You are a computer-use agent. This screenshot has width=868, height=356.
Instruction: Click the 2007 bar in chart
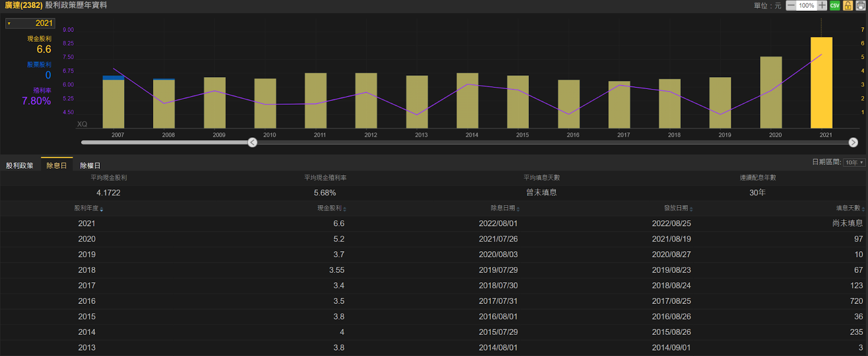click(x=113, y=102)
